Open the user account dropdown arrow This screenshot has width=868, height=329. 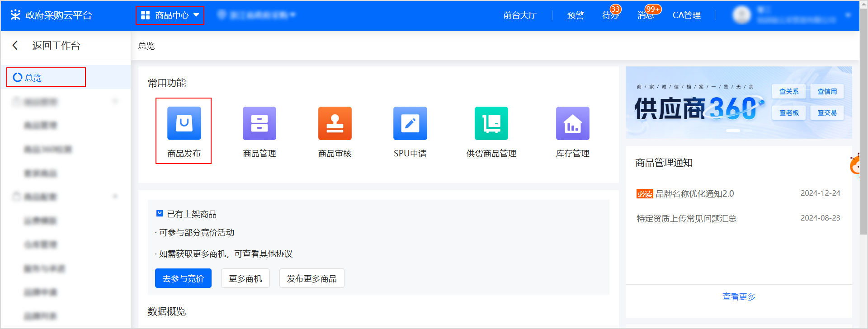coord(848,15)
